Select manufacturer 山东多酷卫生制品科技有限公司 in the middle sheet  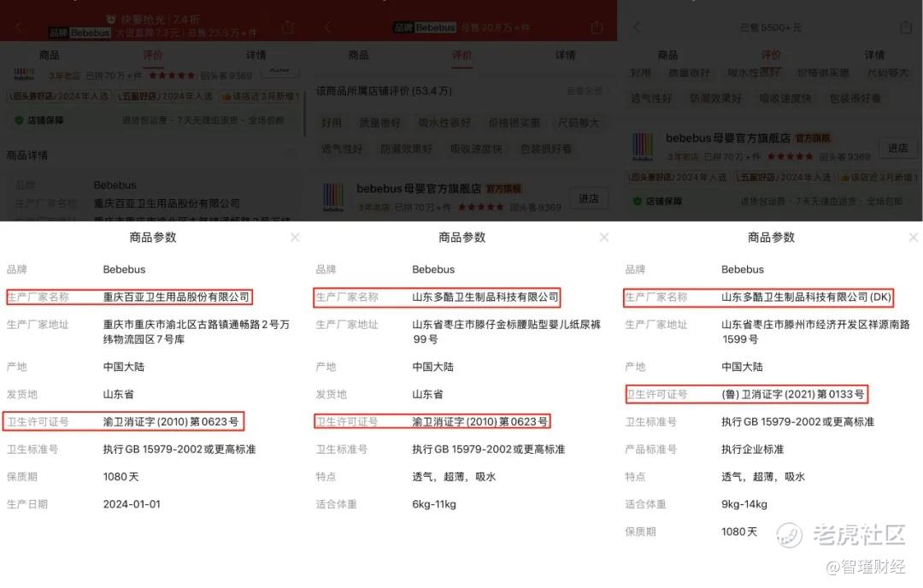[485, 297]
